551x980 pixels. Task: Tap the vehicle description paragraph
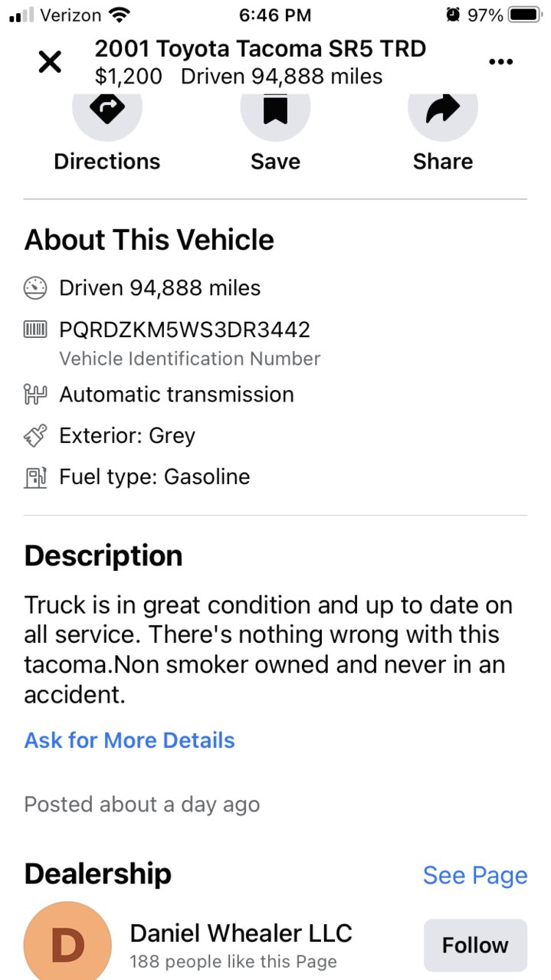coord(268,650)
